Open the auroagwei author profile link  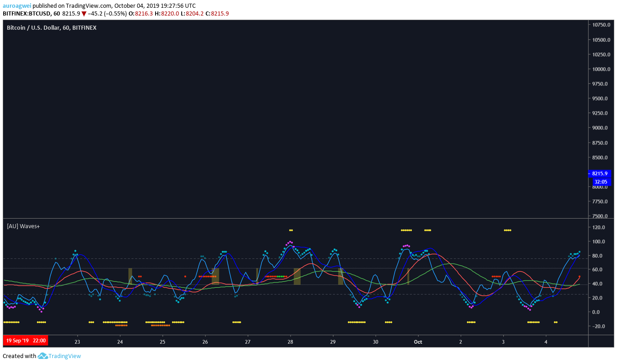[x=17, y=6]
